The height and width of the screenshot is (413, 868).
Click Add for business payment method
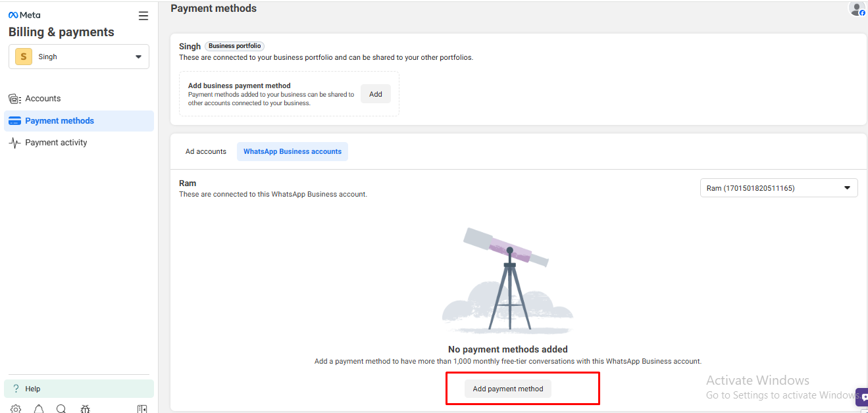point(376,94)
